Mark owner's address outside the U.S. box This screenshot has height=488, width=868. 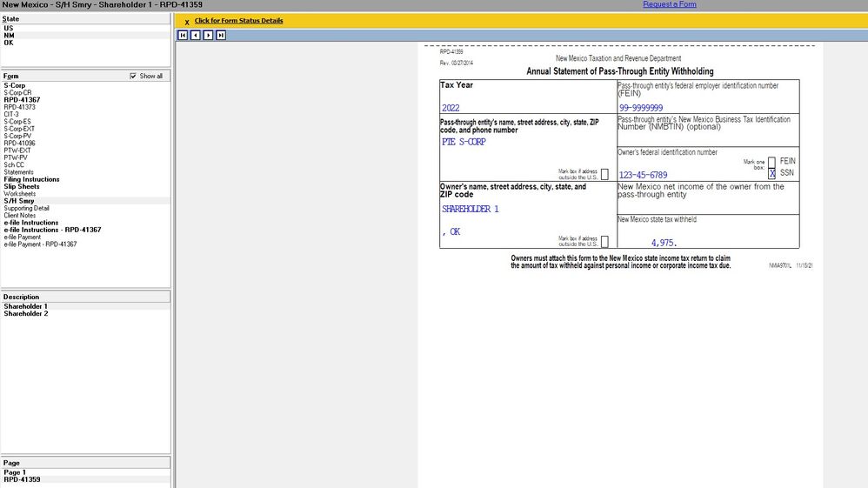(x=604, y=241)
